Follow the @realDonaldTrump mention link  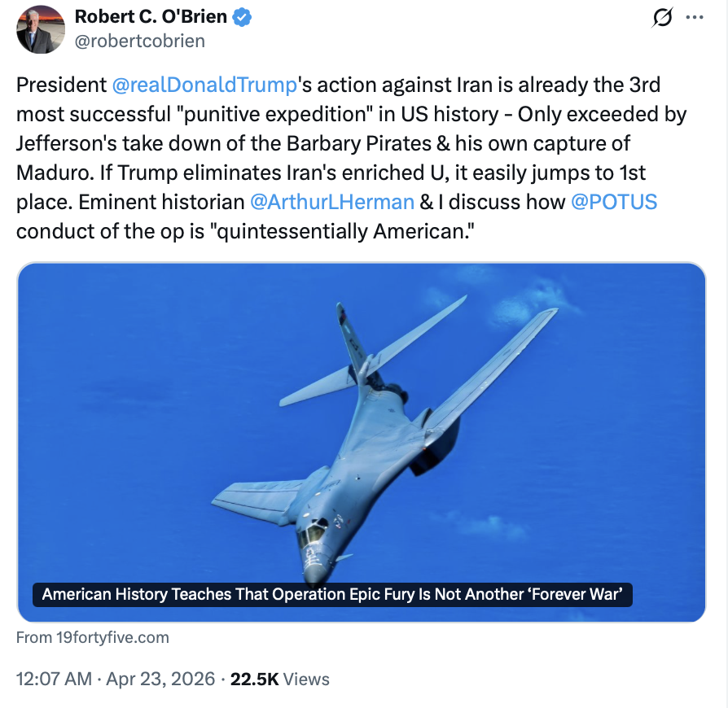(204, 85)
